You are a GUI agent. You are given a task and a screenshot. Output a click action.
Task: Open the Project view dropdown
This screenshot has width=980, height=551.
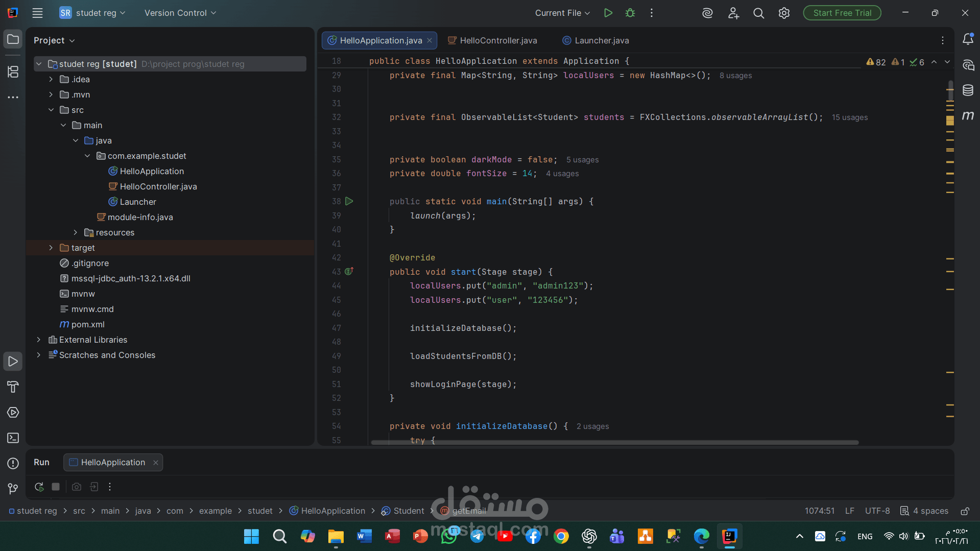point(54,40)
